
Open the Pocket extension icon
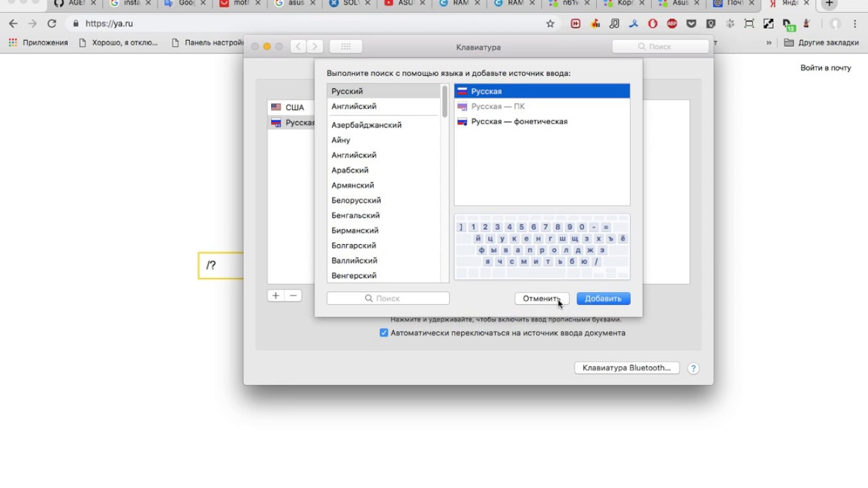point(692,24)
